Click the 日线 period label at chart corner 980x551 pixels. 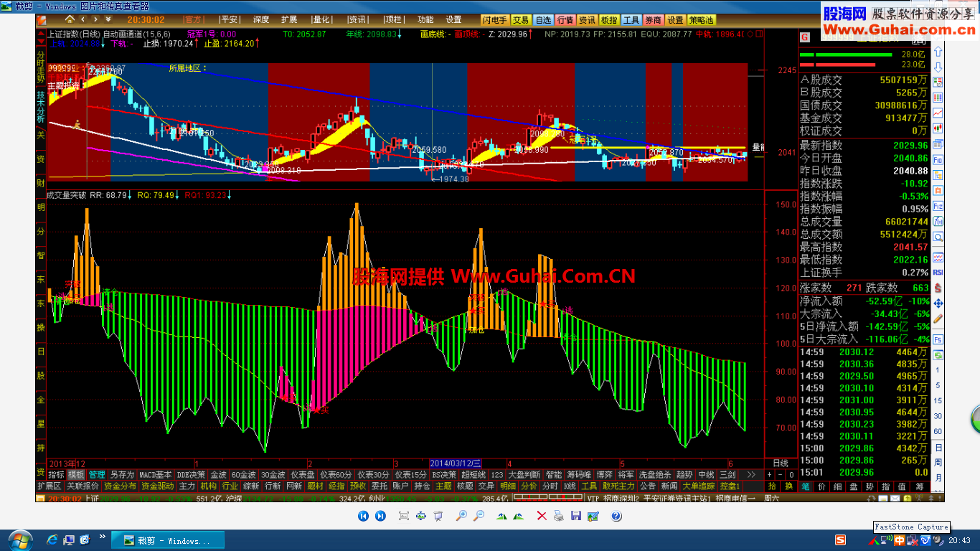[x=781, y=463]
